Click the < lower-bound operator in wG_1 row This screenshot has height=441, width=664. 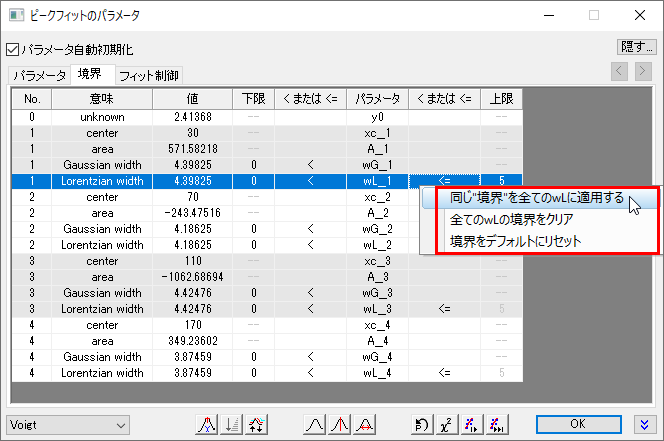(x=310, y=165)
